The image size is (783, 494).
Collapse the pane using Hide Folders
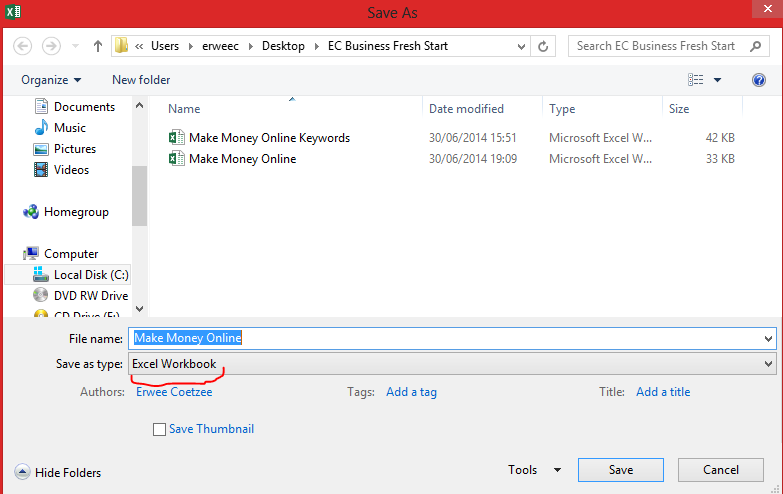58,473
